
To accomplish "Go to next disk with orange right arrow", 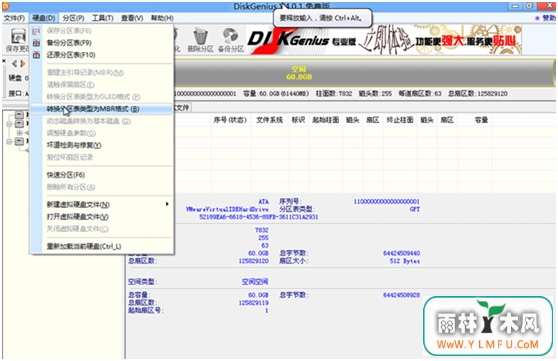I will pyautogui.click(x=23, y=64).
